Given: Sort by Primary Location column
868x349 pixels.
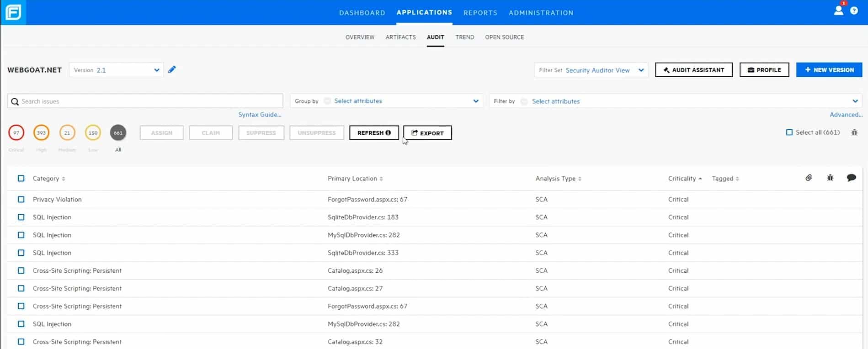Looking at the screenshot, I should (x=355, y=179).
